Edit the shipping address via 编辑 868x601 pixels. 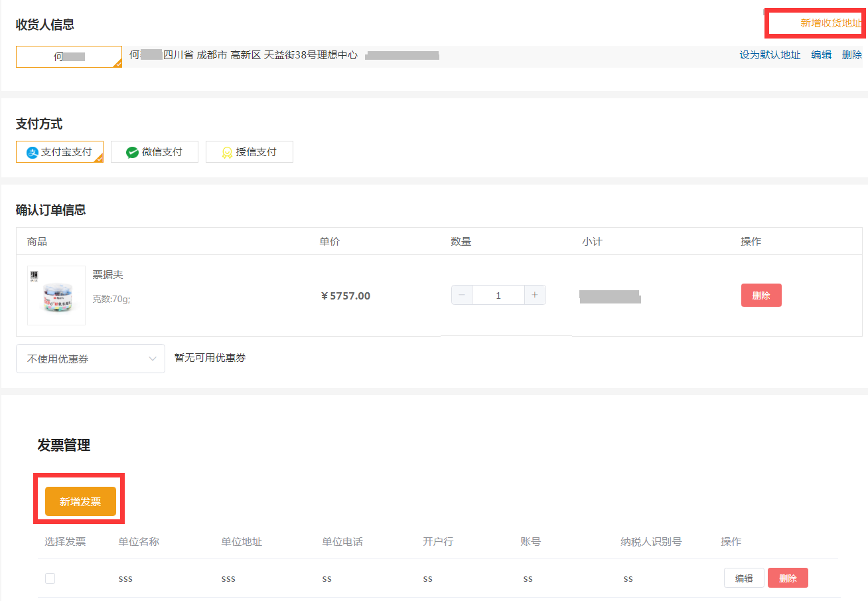pyautogui.click(x=821, y=55)
